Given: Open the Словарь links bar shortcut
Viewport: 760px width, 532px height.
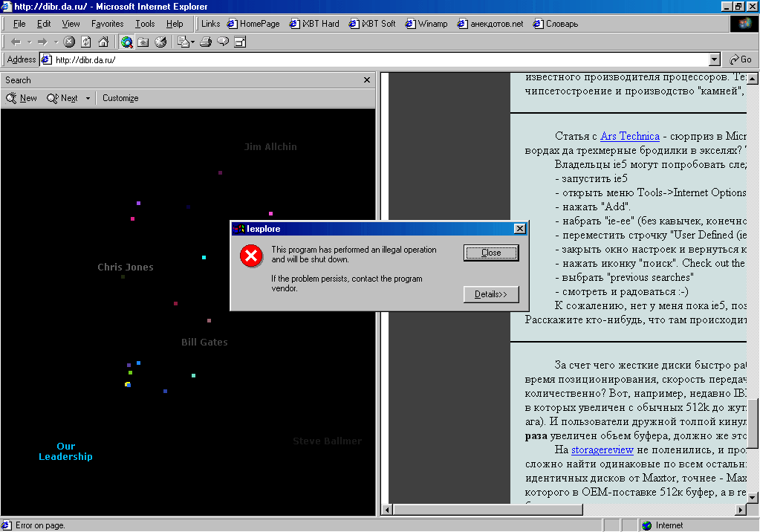Looking at the screenshot, I should pos(556,24).
